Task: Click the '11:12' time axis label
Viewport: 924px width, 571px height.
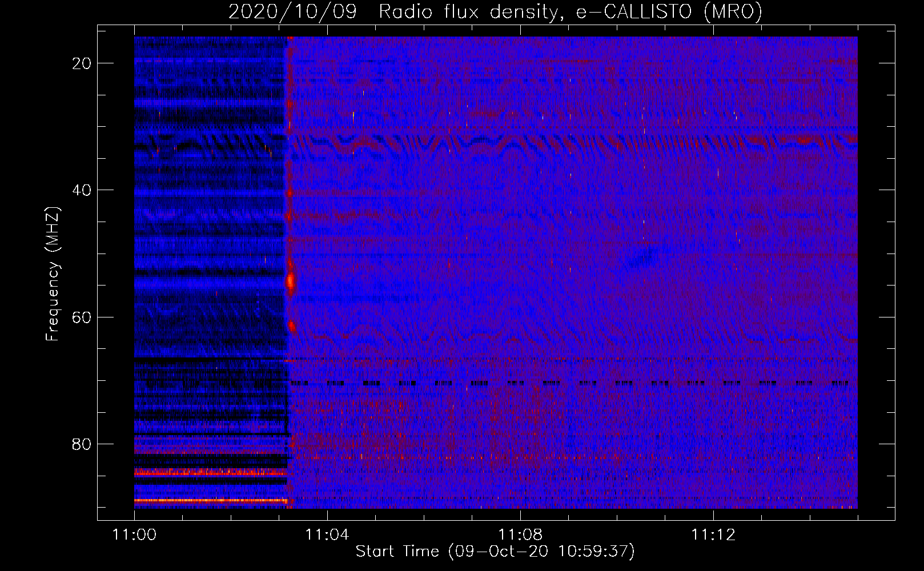Action: pos(713,535)
